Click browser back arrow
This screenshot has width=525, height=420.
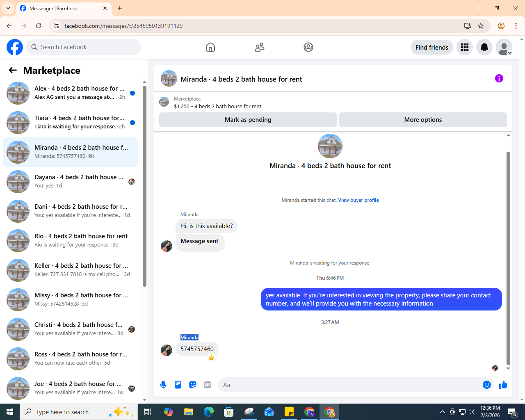[x=9, y=26]
